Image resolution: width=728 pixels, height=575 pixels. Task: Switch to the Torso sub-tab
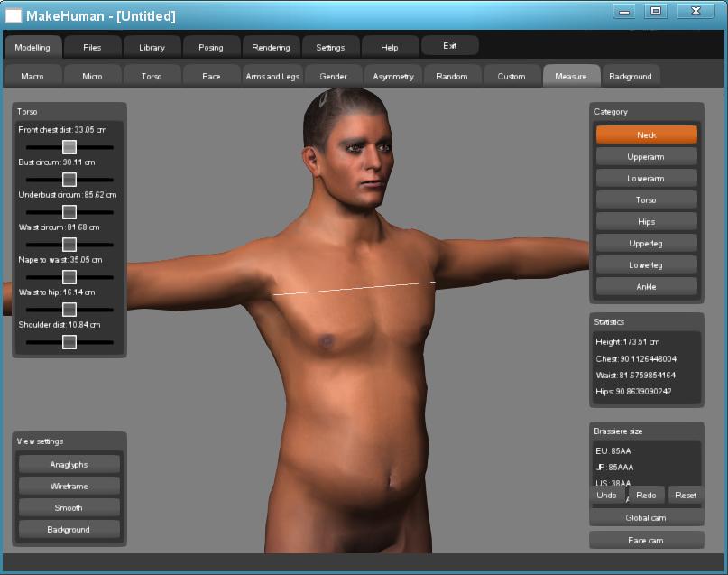pyautogui.click(x=152, y=76)
